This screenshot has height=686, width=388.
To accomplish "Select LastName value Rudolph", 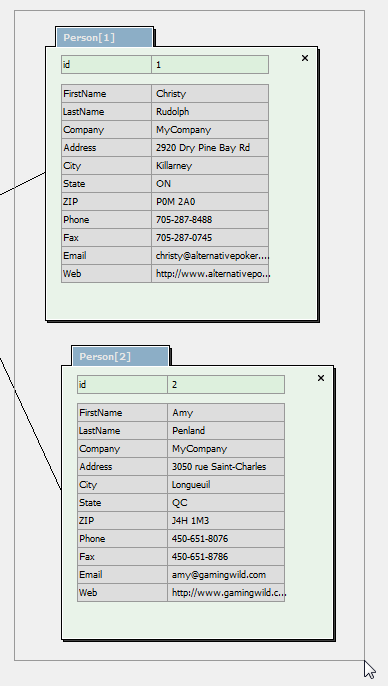I will [210, 112].
